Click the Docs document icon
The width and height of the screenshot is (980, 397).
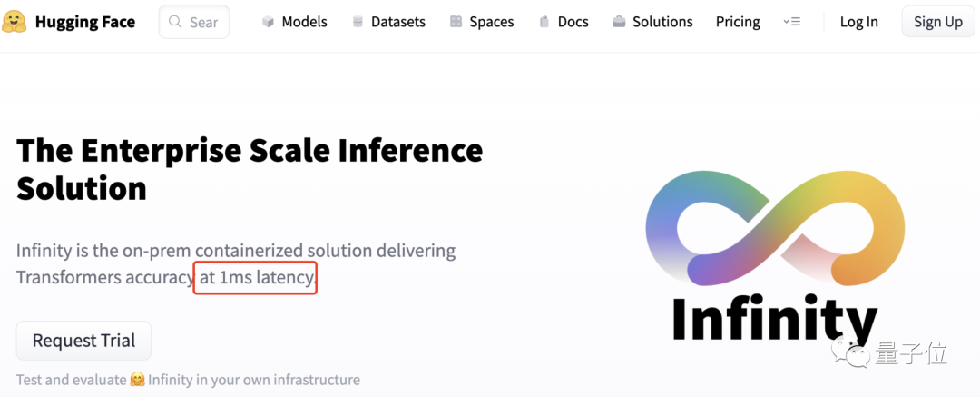[x=544, y=22]
